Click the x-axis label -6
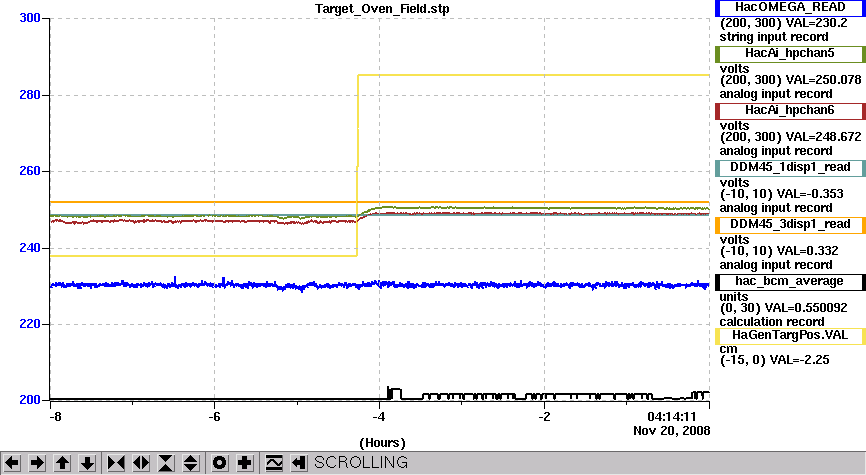 point(214,416)
